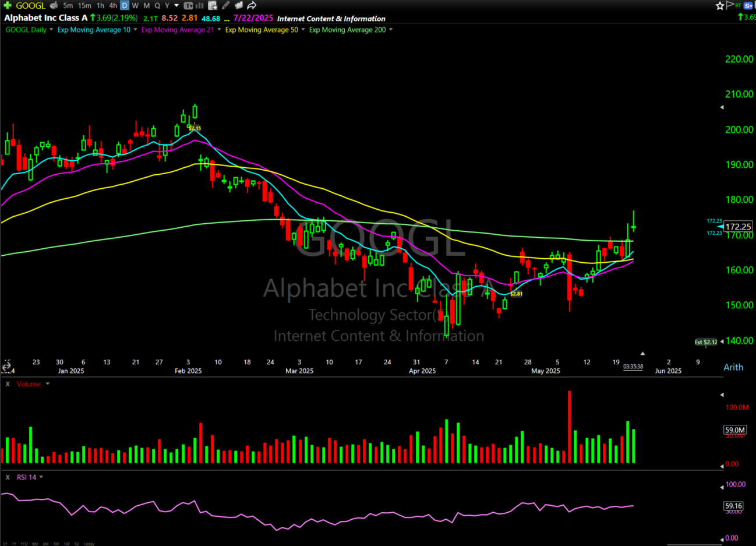Select the 1W range button at bottom
756x546 pixels.
point(66,544)
